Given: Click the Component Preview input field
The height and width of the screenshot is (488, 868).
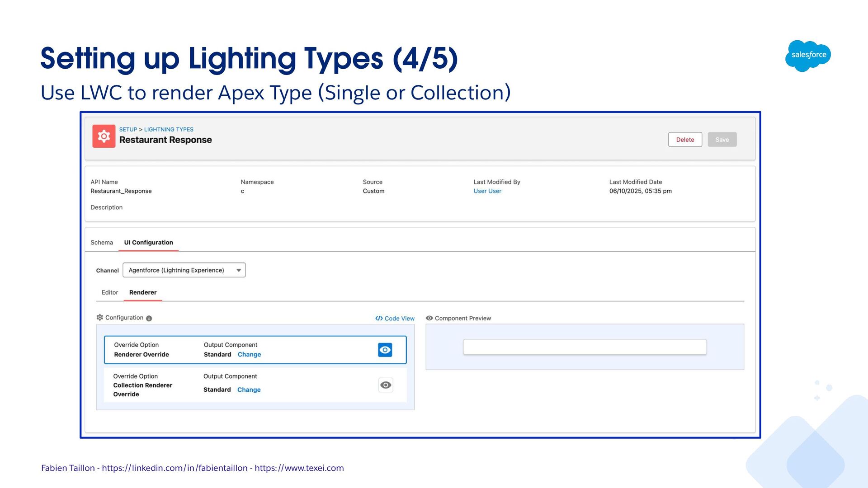Looking at the screenshot, I should click(584, 347).
